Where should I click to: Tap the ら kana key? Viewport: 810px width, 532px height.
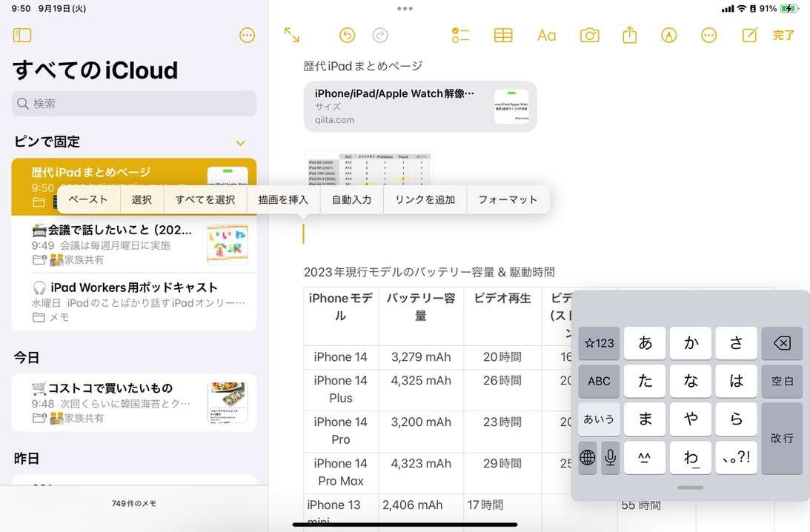pos(736,419)
